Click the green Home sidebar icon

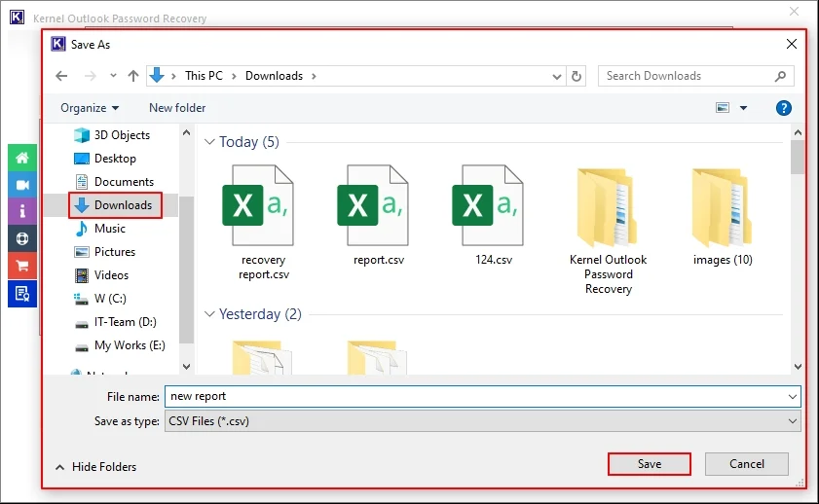pyautogui.click(x=22, y=158)
